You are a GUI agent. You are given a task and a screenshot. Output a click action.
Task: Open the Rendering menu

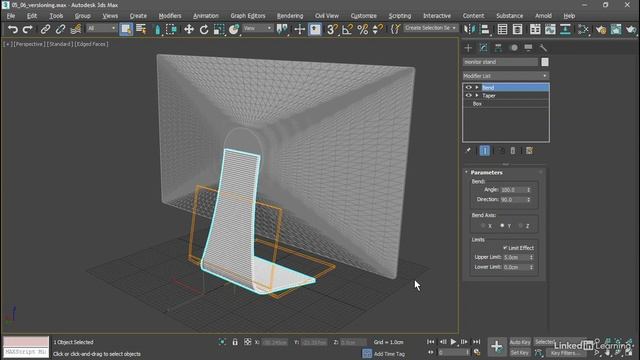(x=290, y=16)
